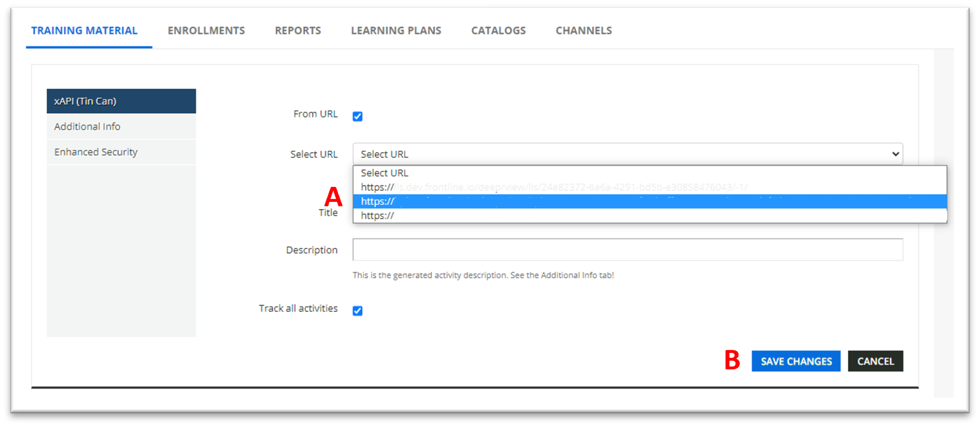Viewport: 980px width, 427px height.
Task: Open the Reports tab
Action: (x=298, y=31)
